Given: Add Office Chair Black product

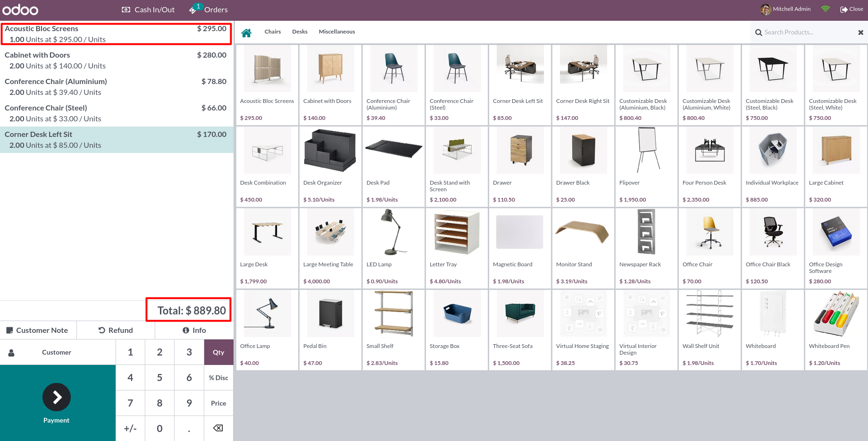Looking at the screenshot, I should tap(773, 248).
